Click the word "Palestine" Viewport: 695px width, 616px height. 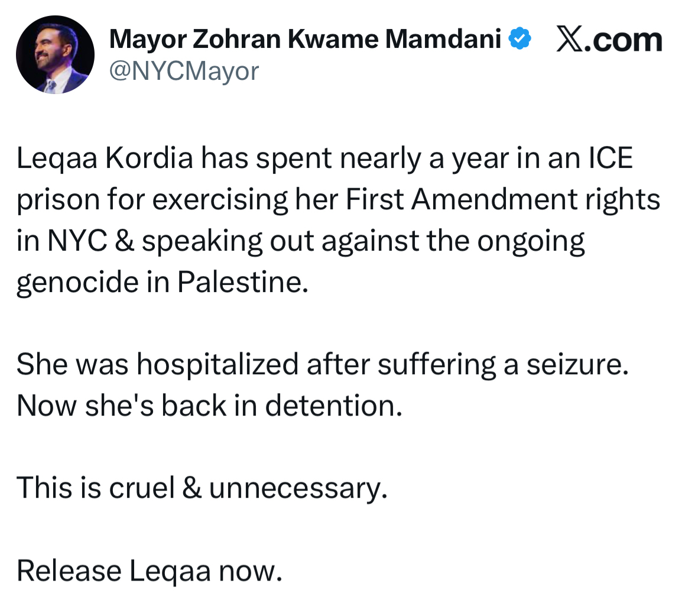coord(243,283)
